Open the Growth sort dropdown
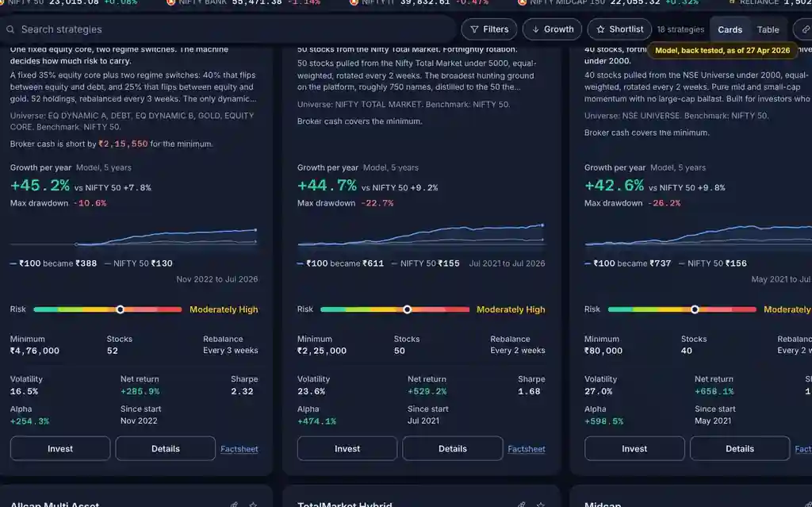The width and height of the screenshot is (812, 507). 552,29
